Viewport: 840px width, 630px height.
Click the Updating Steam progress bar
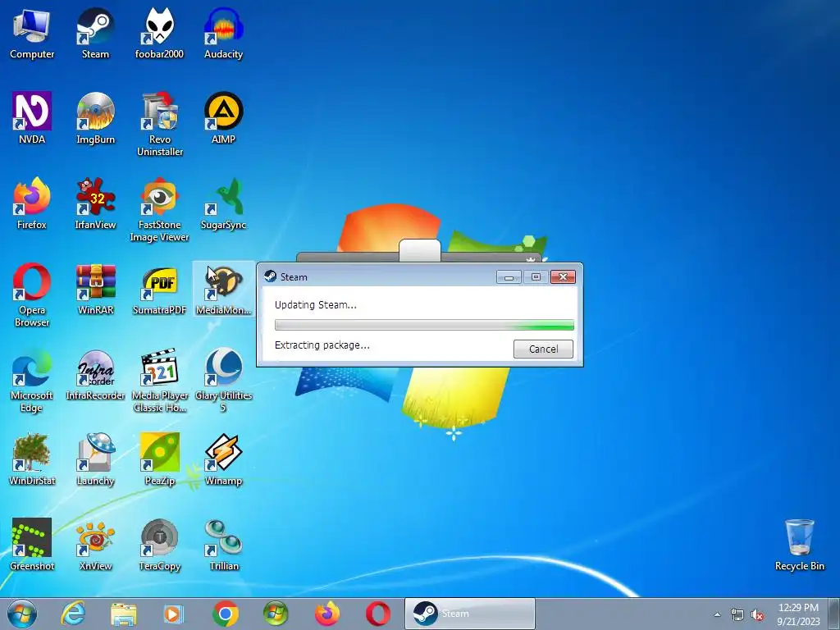tap(424, 325)
